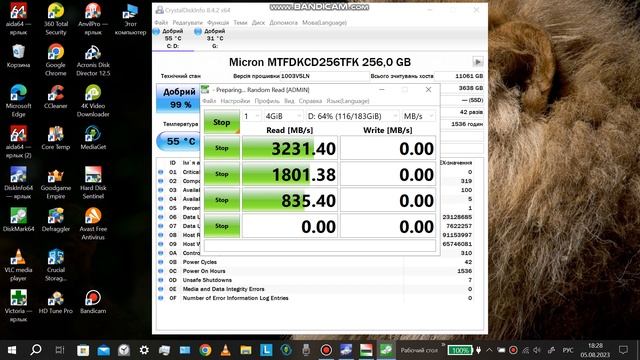
Task: Select Power Cycles attribute row
Action: 320,262
